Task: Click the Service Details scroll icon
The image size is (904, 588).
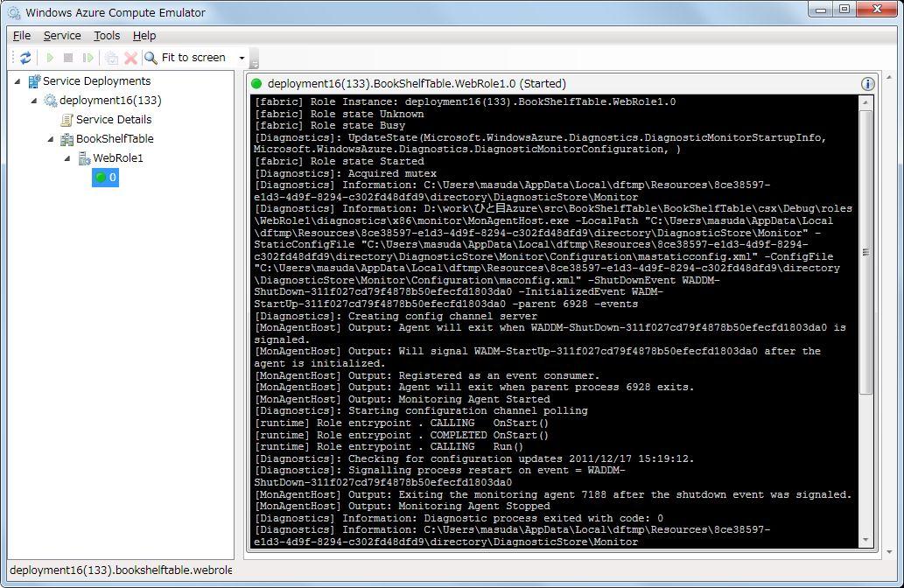Action: (67, 120)
